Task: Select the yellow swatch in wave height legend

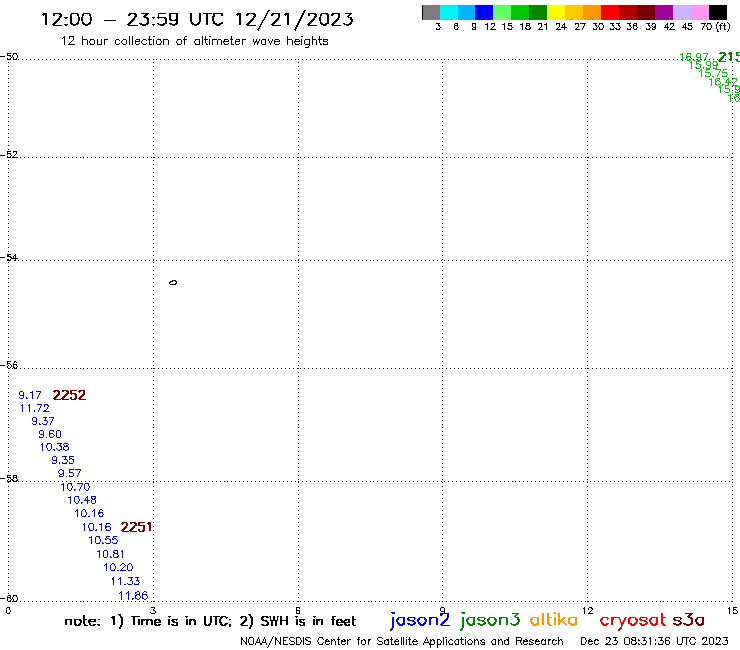Action: click(556, 12)
